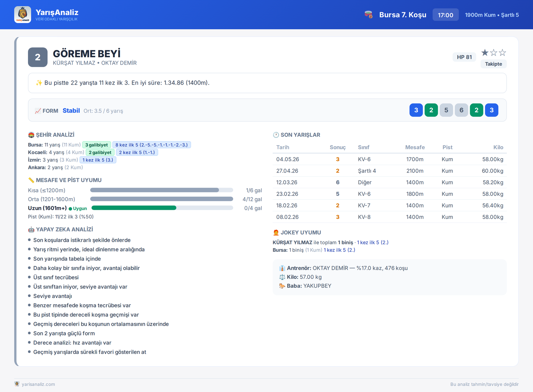Click the HP 81 badge

pos(464,57)
